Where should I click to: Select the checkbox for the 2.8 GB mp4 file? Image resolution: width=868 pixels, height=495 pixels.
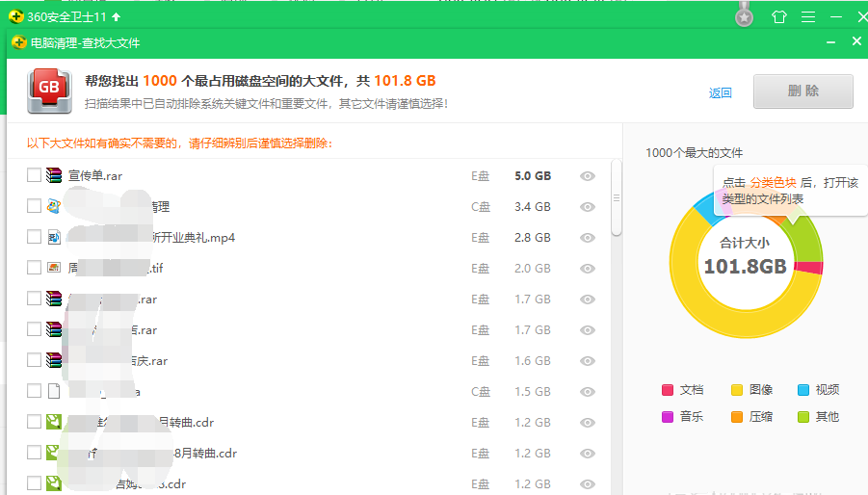(x=34, y=237)
